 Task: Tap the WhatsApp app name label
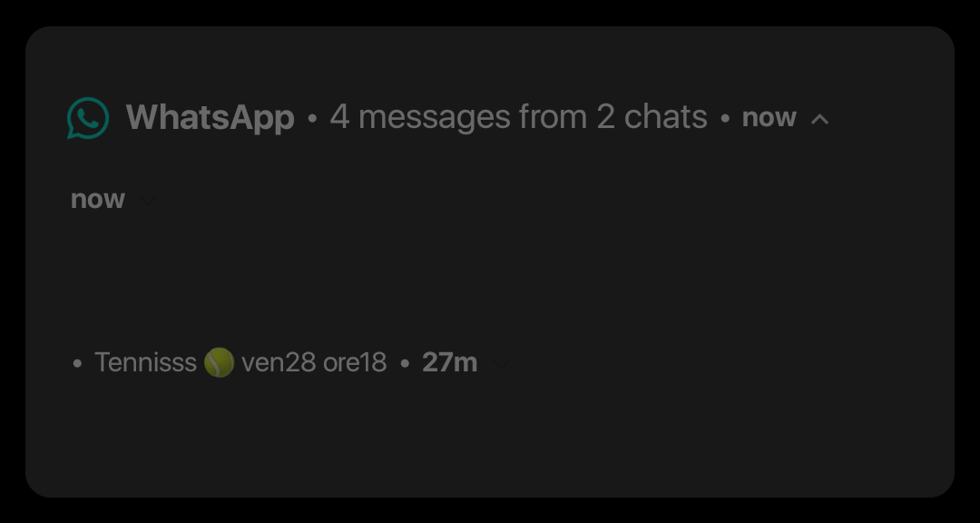(x=210, y=117)
